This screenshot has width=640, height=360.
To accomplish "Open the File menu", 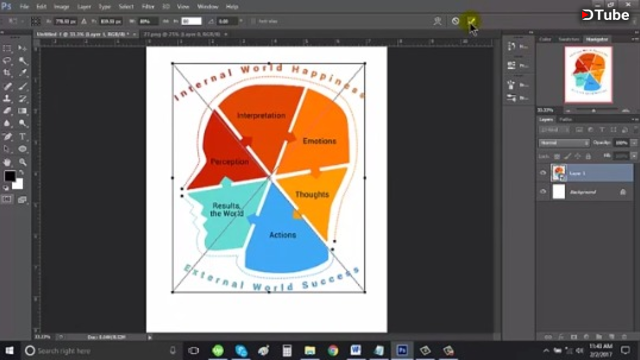I will pyautogui.click(x=24, y=7).
